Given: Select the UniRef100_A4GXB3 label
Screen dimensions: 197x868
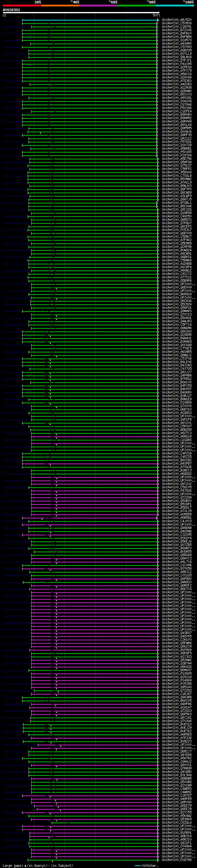Looking at the screenshot, I should (x=177, y=84).
